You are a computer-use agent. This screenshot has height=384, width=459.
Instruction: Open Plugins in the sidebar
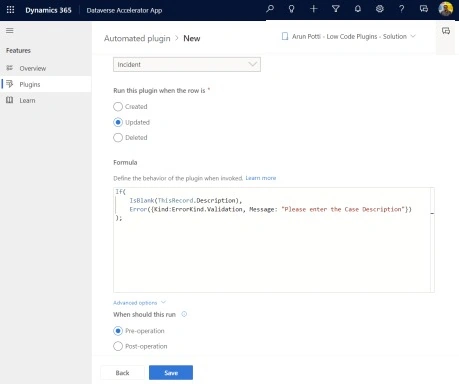click(x=46, y=84)
